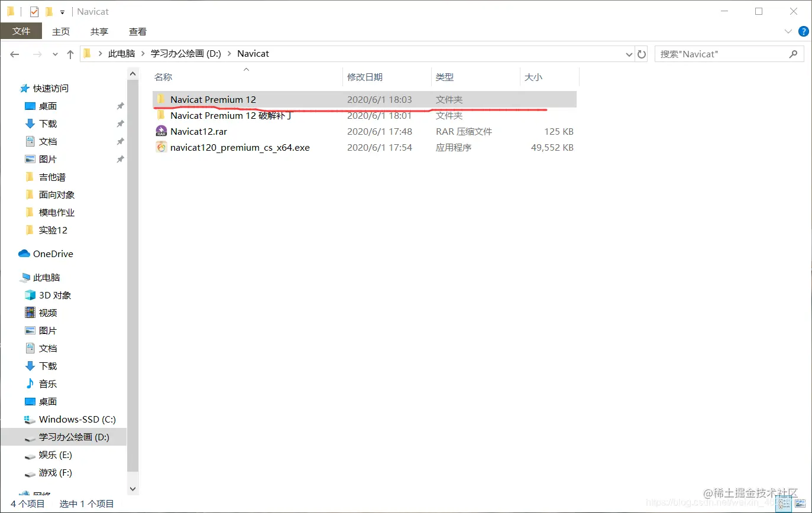Image resolution: width=812 pixels, height=513 pixels.
Task: Select 此电脑 in the navigation pane
Action: pyautogui.click(x=47, y=278)
